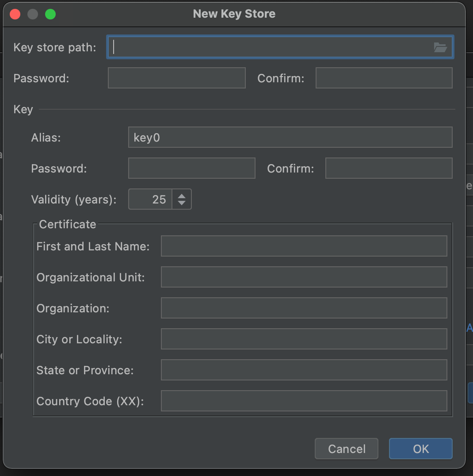Select the Country Code (XX) field
The height and width of the screenshot is (476, 473).
(x=304, y=401)
